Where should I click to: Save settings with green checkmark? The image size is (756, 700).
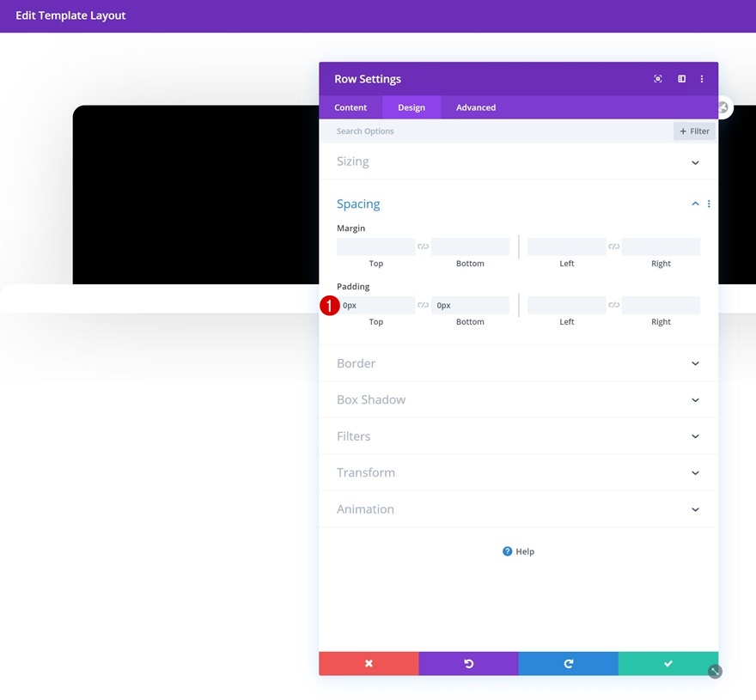(x=668, y=663)
